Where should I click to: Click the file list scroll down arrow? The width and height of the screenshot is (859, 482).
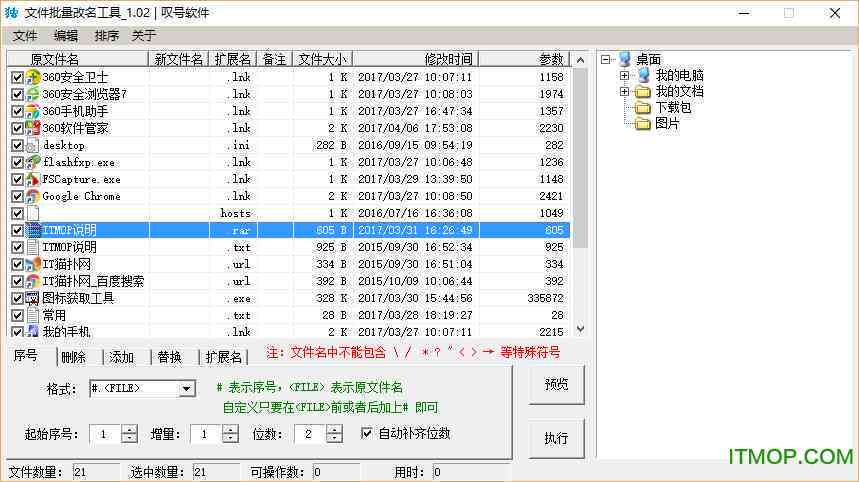(x=580, y=329)
